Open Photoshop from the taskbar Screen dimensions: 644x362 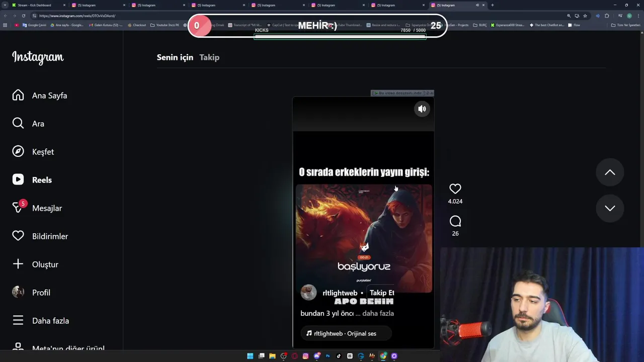(x=328, y=356)
